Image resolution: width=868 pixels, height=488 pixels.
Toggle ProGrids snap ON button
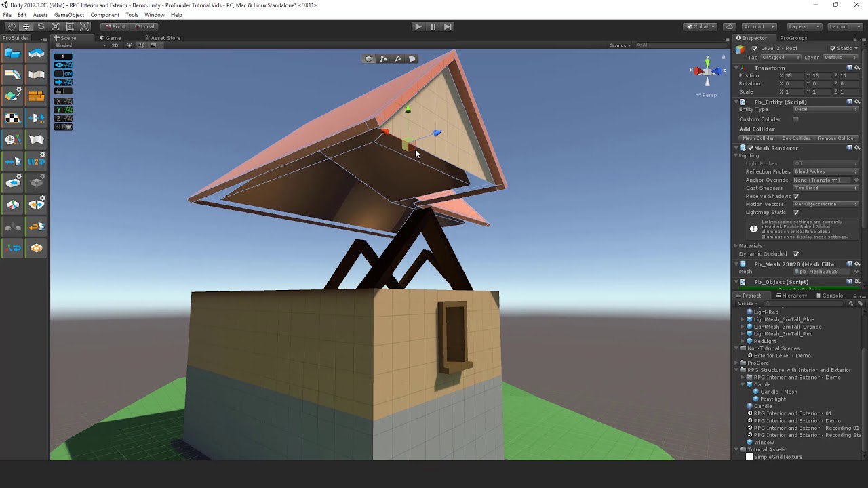(63, 73)
